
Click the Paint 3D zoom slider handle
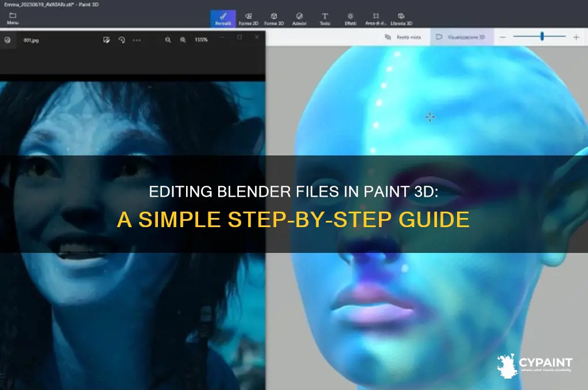click(542, 36)
